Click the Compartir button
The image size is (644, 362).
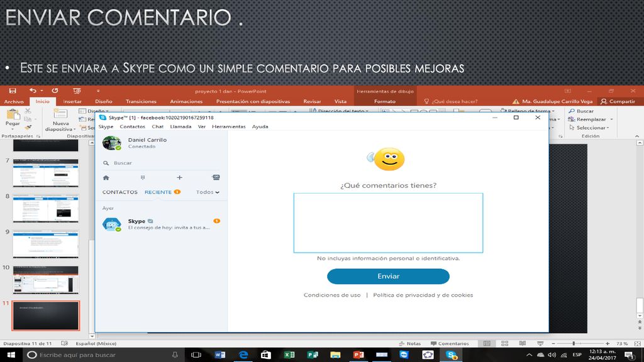pos(618,101)
